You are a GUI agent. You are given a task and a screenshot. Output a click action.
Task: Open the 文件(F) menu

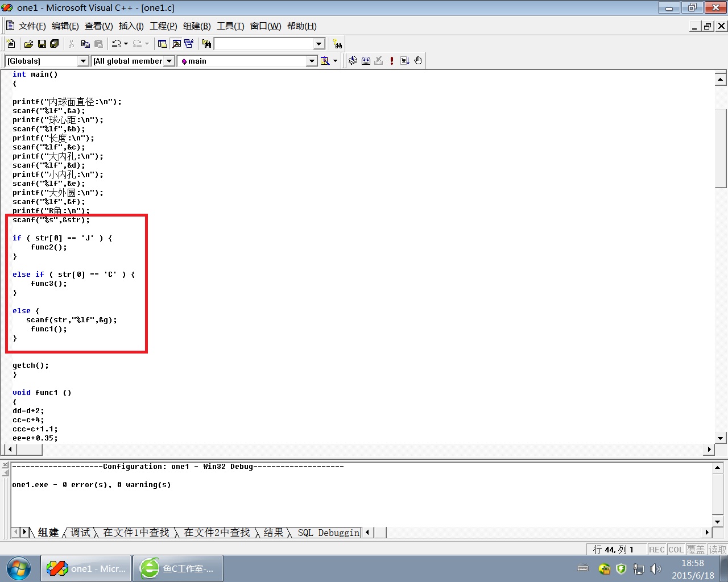(x=32, y=26)
